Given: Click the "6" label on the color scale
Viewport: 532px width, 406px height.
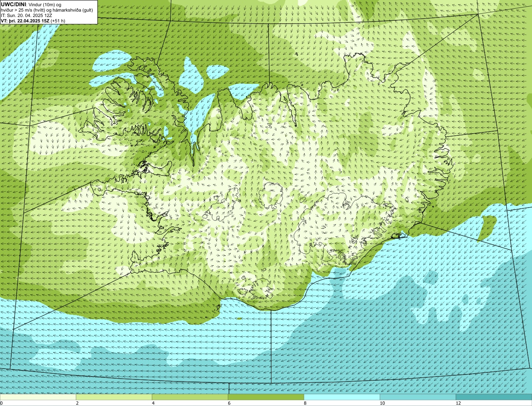Looking at the screenshot, I should point(229,403).
